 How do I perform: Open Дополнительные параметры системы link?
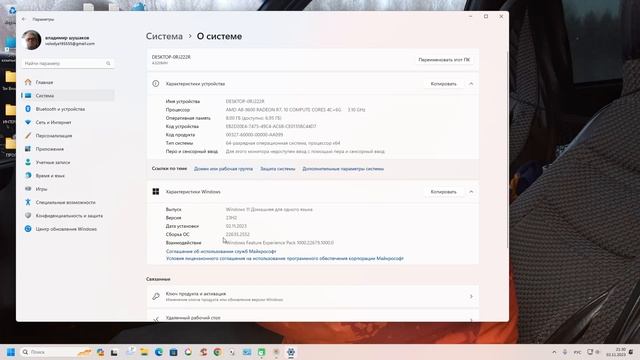[343, 169]
